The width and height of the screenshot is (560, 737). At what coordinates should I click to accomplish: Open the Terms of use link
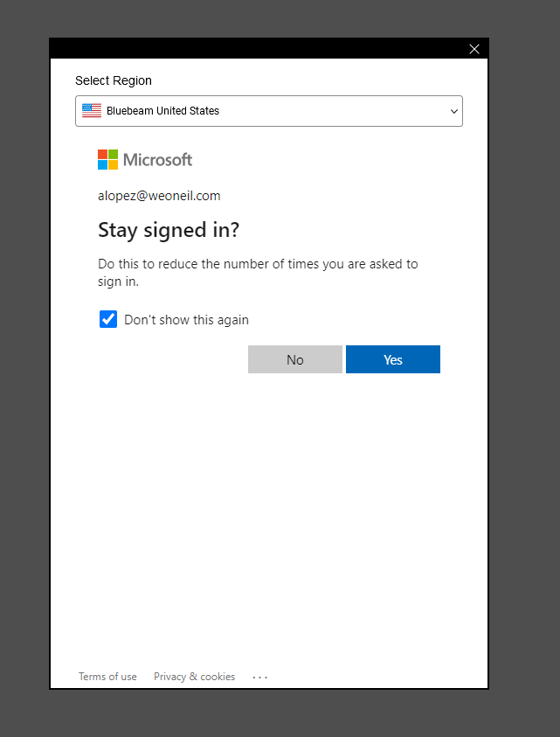coord(107,677)
